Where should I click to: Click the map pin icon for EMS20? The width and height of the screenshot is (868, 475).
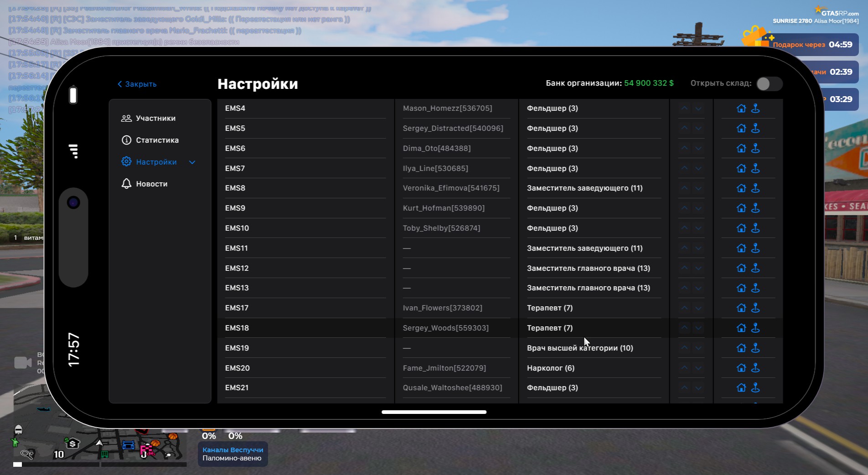(755, 368)
